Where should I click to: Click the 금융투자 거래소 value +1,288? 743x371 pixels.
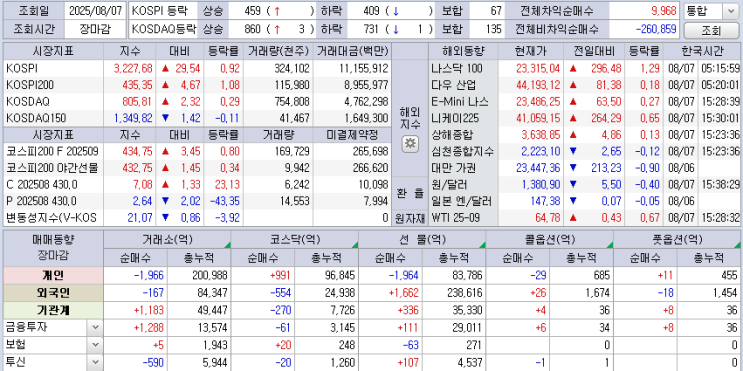(148, 327)
